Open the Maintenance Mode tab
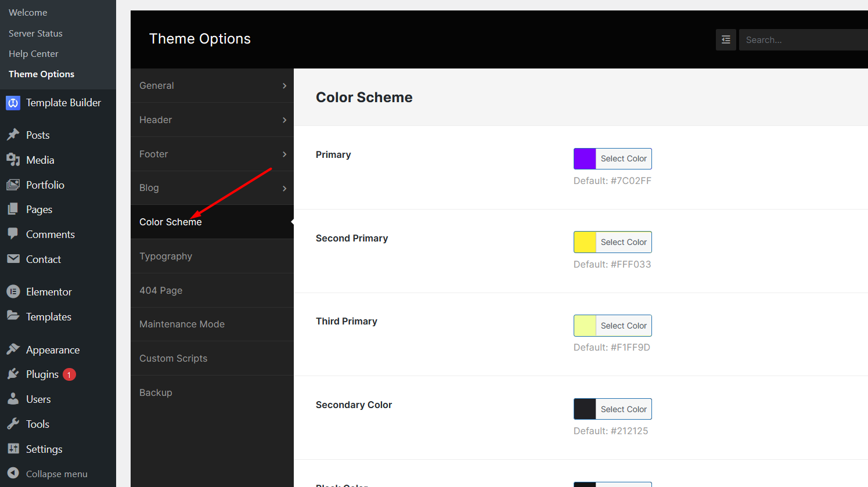The height and width of the screenshot is (487, 868). tap(212, 324)
